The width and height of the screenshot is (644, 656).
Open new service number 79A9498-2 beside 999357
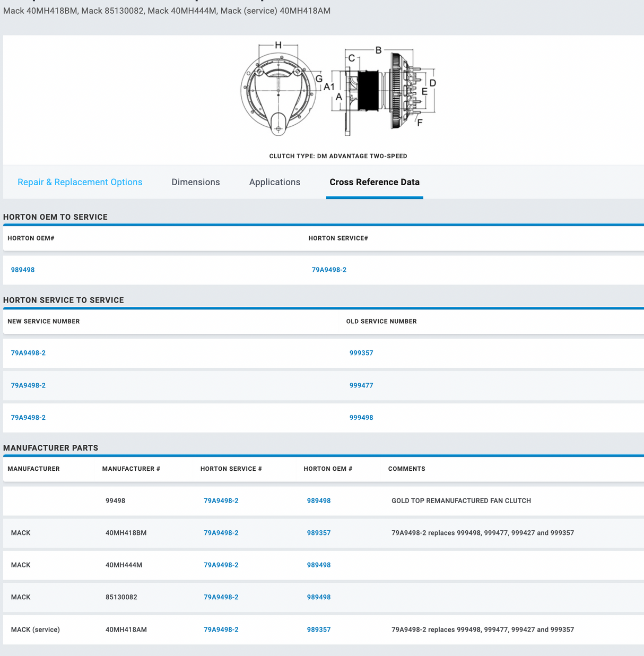point(28,353)
